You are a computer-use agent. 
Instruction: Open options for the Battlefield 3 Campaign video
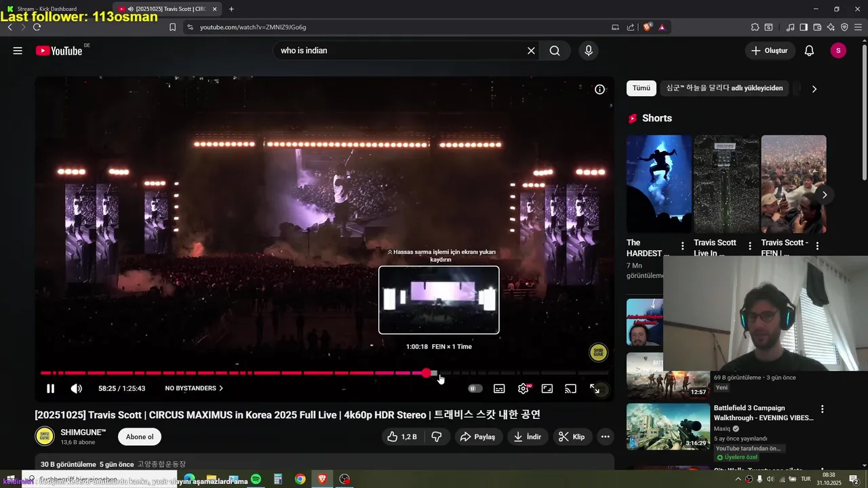pos(823,409)
